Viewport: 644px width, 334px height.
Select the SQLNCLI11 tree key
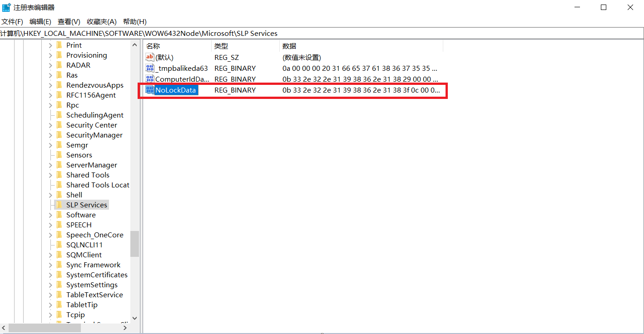pos(84,245)
